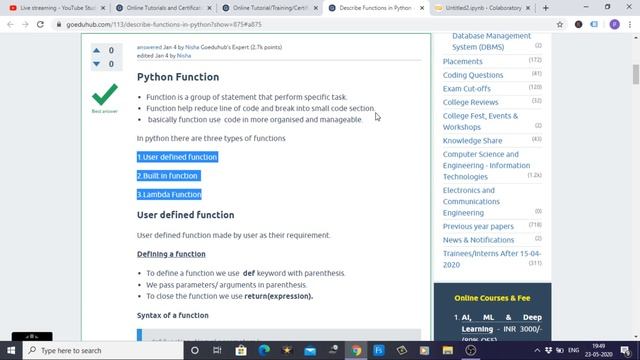Close the Live streaming YouTube Studio tab

103,8
